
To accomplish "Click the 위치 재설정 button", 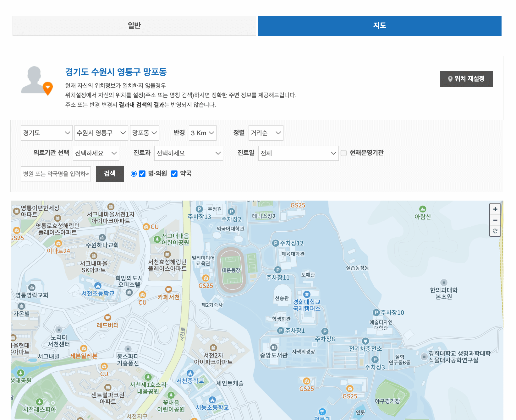I will [x=466, y=79].
